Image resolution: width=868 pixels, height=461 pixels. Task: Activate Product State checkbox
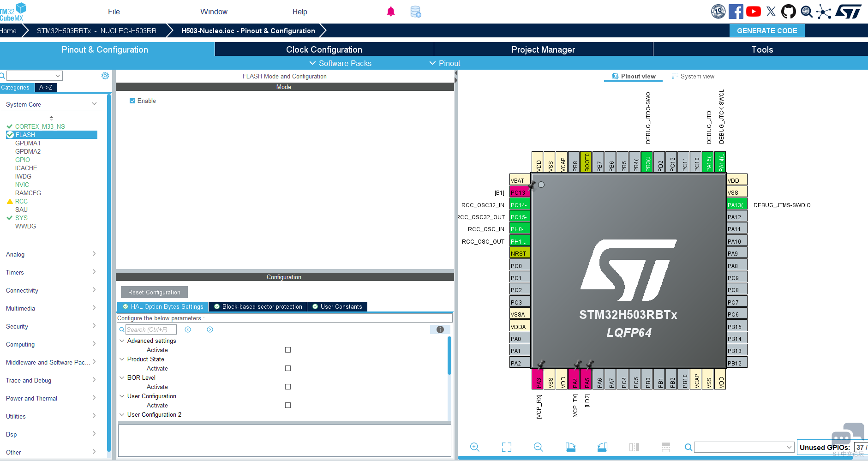[288, 368]
